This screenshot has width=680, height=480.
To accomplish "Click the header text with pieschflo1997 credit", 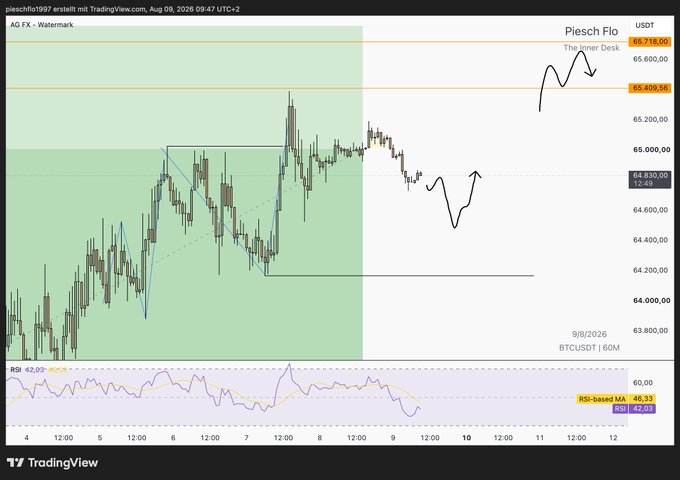I will tap(123, 9).
